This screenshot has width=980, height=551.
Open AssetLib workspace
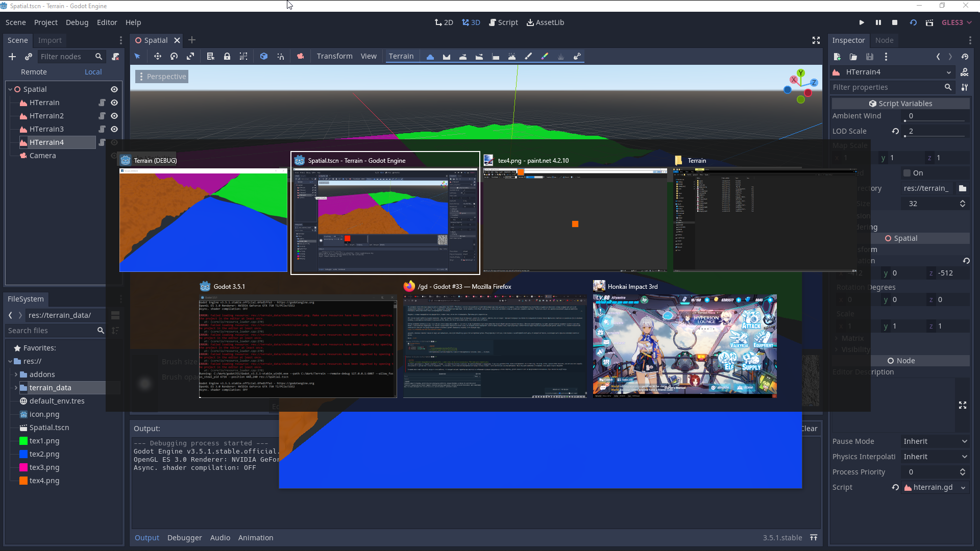point(545,22)
